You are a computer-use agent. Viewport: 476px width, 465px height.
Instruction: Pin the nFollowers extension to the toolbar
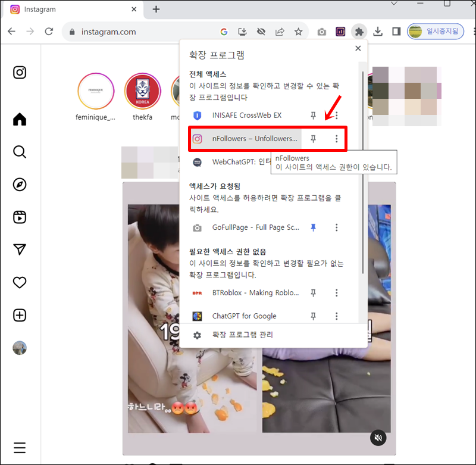(312, 138)
